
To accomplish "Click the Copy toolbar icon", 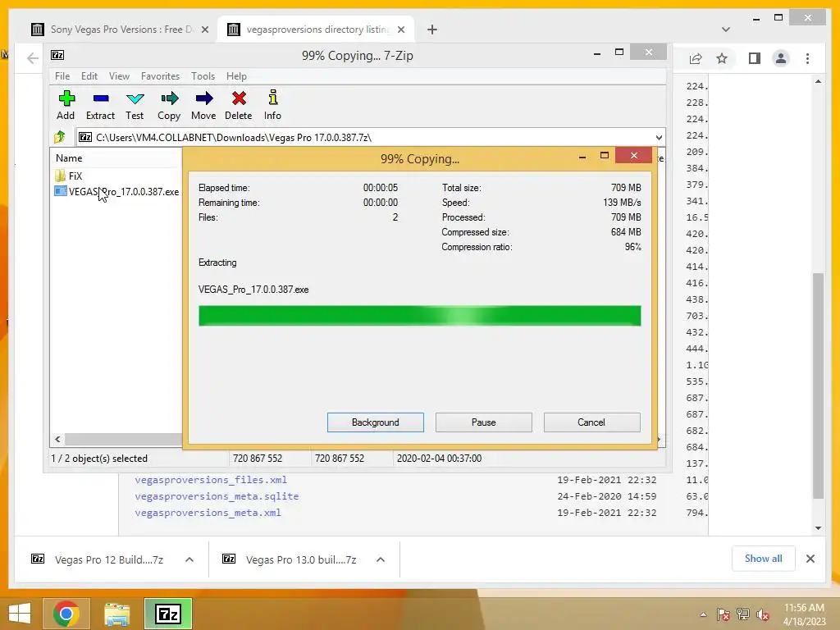I will [x=169, y=105].
